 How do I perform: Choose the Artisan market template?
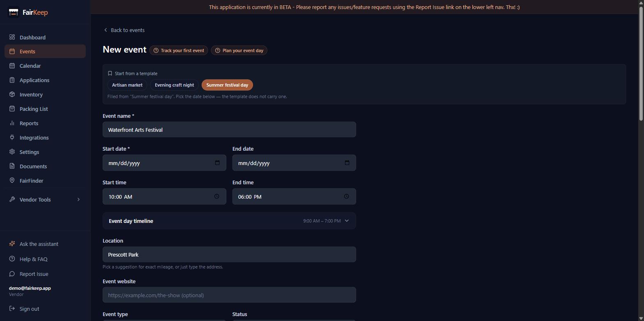[127, 85]
